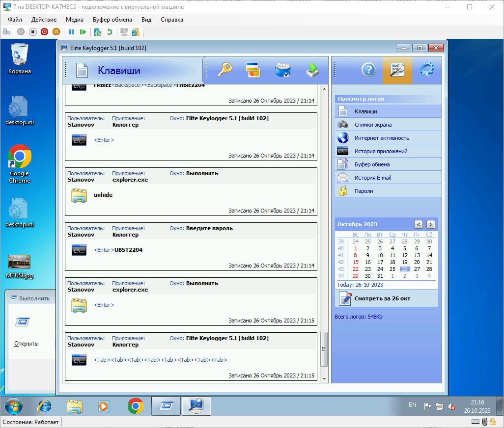
Task: Click the log list scrollbar thumb
Action: coord(324,349)
